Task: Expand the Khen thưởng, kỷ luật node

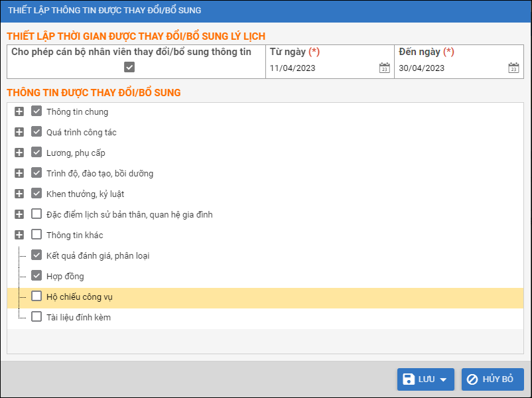Action: 19,194
